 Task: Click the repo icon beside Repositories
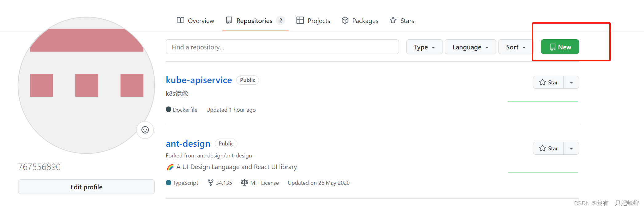click(x=229, y=20)
